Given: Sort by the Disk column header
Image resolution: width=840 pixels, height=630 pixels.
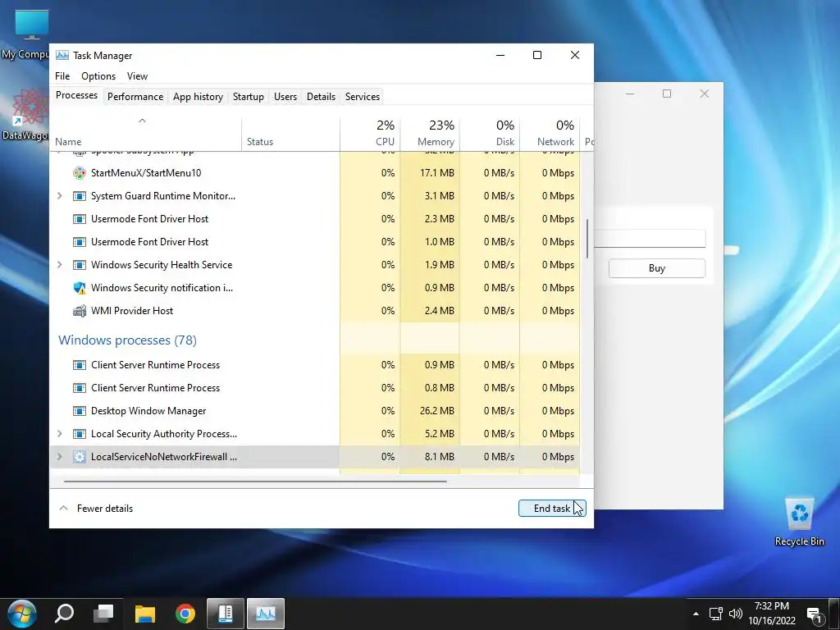Looking at the screenshot, I should click(491, 134).
